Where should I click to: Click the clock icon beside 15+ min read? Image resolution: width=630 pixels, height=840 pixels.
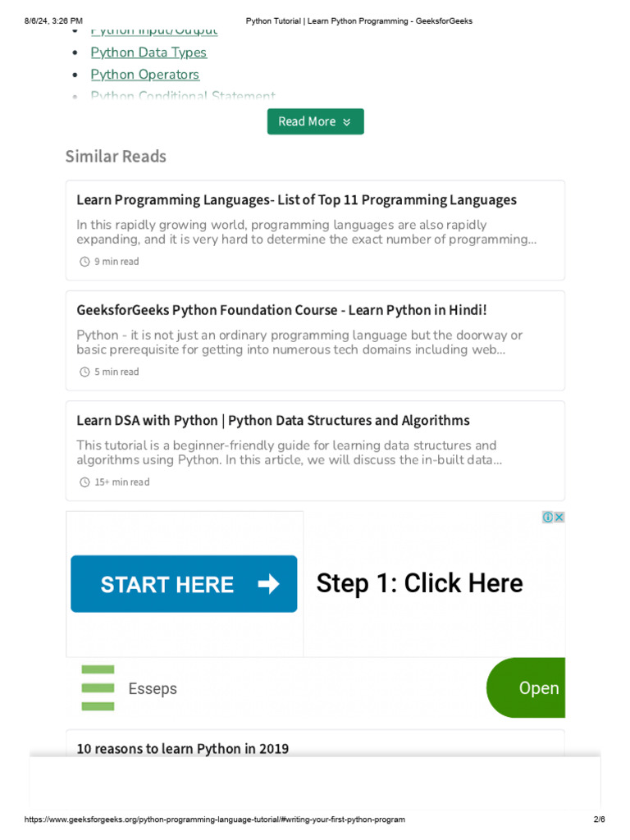[x=84, y=482]
